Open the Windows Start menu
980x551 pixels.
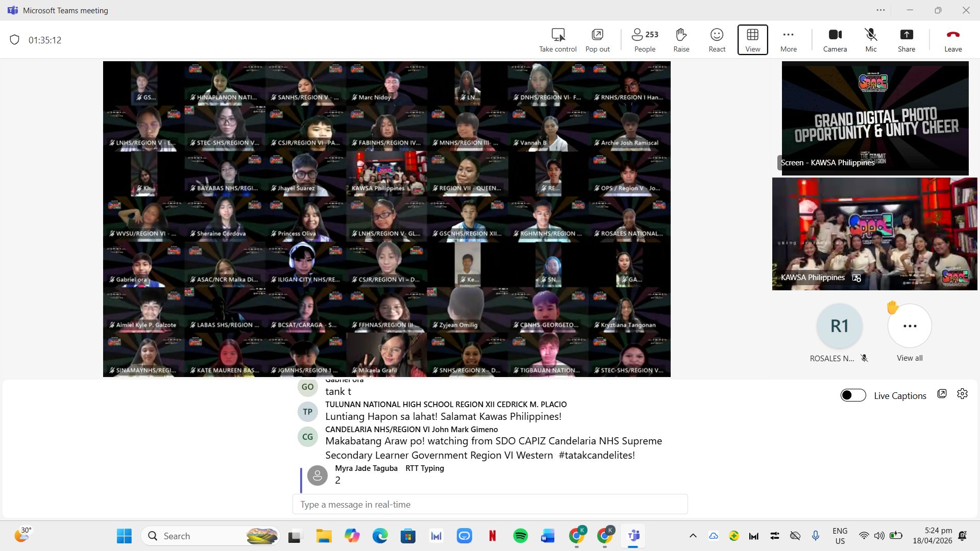coord(124,536)
